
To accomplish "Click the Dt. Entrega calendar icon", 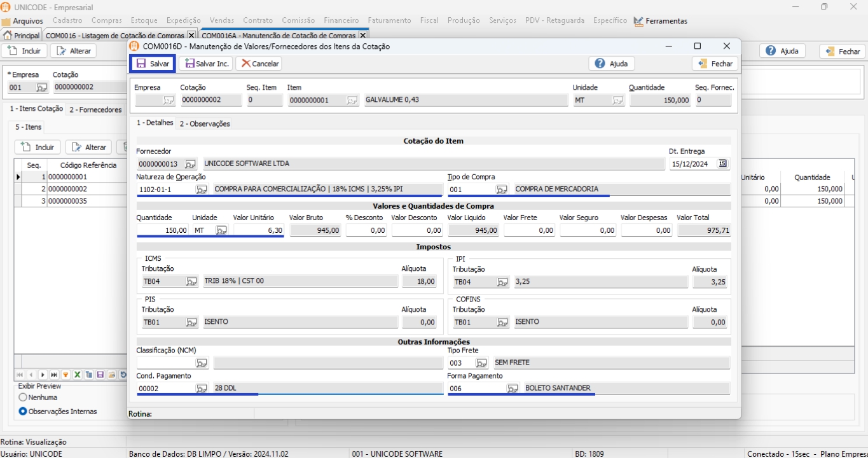I will pos(722,164).
